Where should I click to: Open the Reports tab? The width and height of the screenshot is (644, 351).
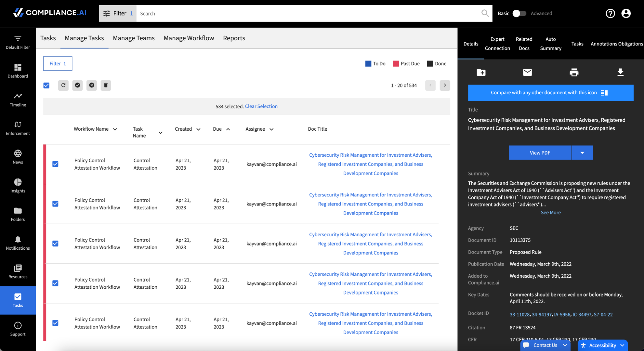click(234, 38)
